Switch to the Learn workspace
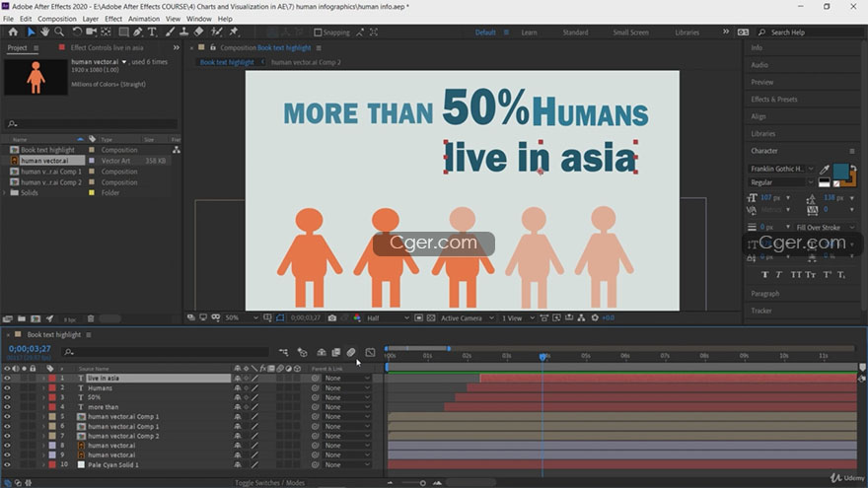 pos(529,33)
